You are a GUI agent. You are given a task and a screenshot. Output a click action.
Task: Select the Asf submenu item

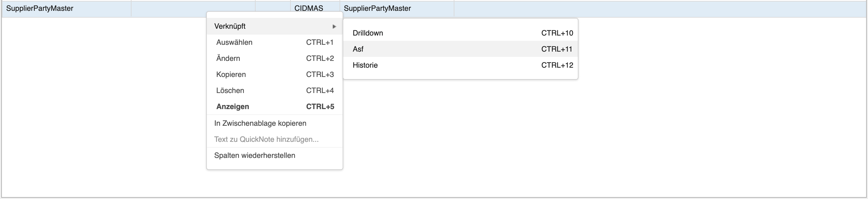click(358, 49)
